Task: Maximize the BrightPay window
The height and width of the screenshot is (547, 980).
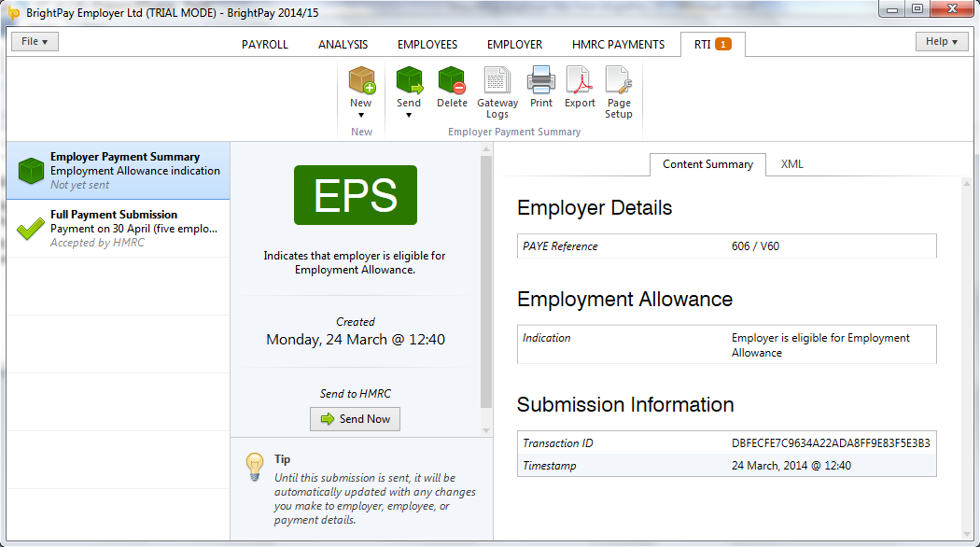Action: (x=917, y=8)
